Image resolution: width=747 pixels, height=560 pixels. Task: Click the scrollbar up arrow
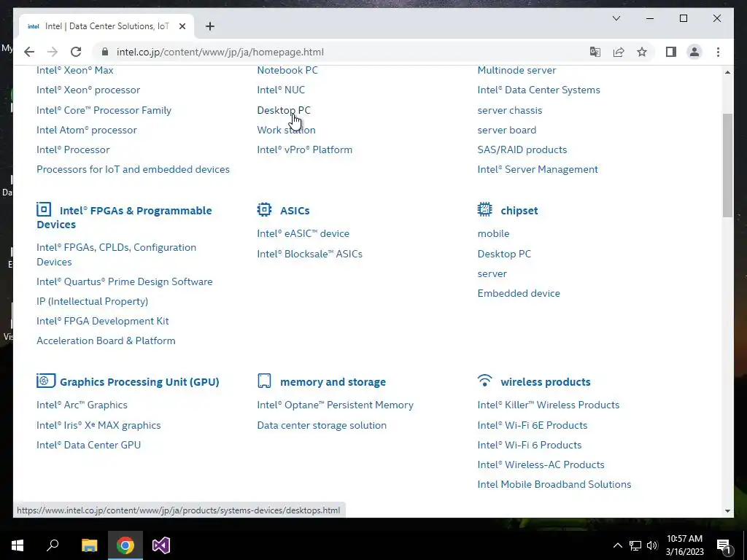pos(727,72)
